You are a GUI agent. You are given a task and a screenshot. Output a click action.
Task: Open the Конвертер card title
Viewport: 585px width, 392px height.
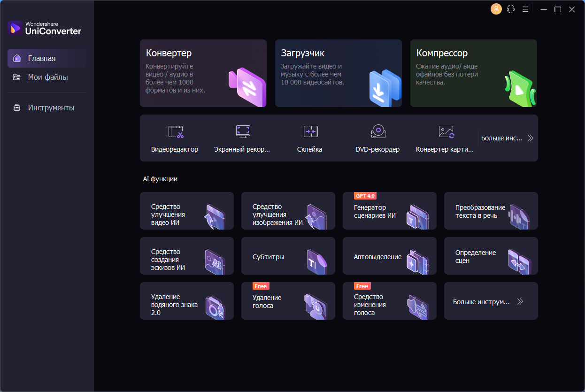169,53
